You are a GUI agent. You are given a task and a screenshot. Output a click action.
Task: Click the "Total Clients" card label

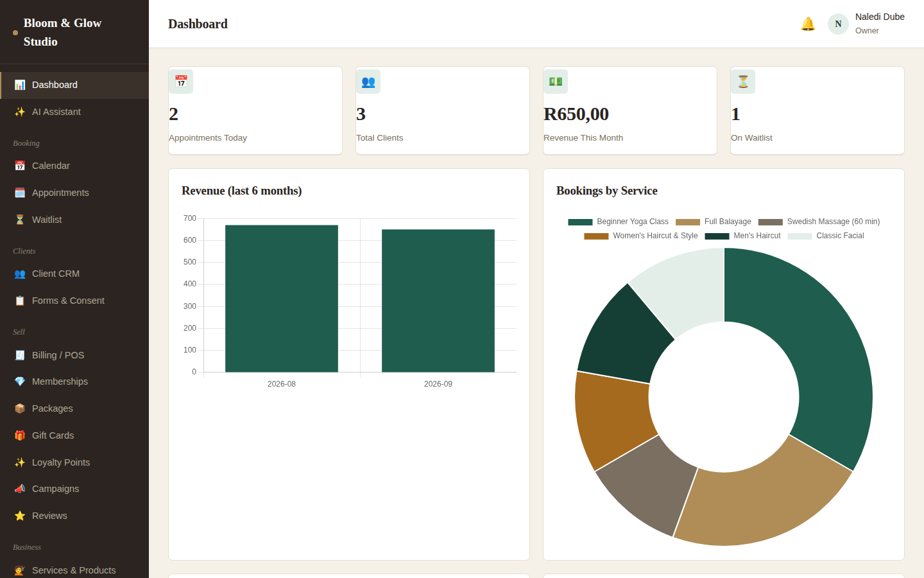380,138
